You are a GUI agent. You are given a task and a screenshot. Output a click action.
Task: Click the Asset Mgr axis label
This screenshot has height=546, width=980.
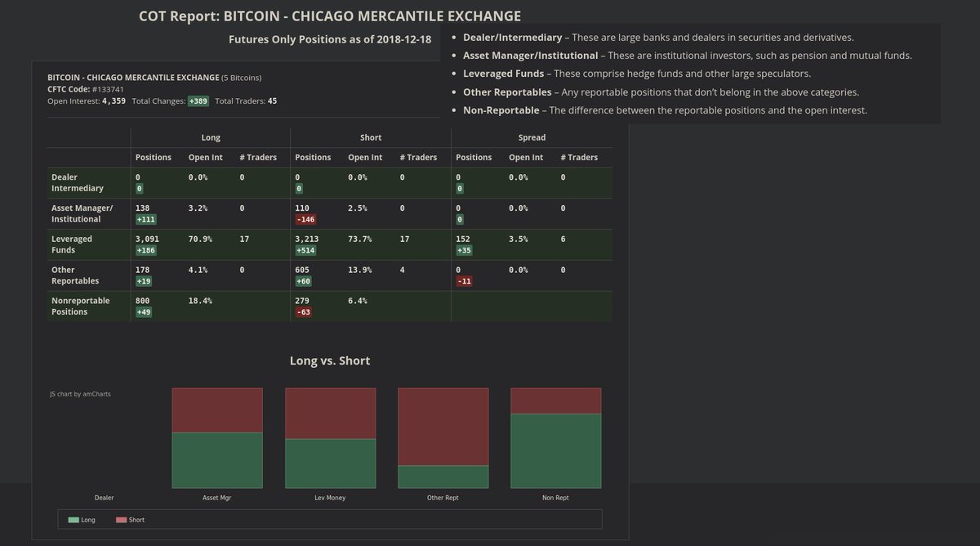(x=216, y=498)
